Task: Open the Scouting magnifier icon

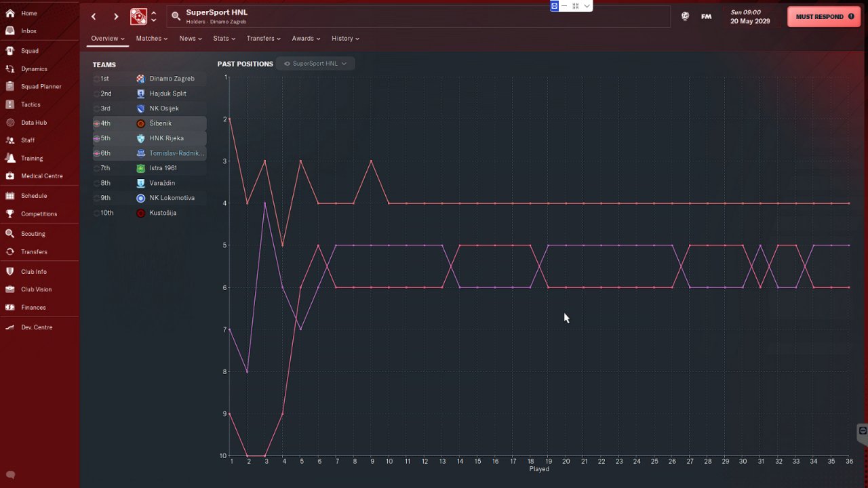Action: click(x=10, y=234)
